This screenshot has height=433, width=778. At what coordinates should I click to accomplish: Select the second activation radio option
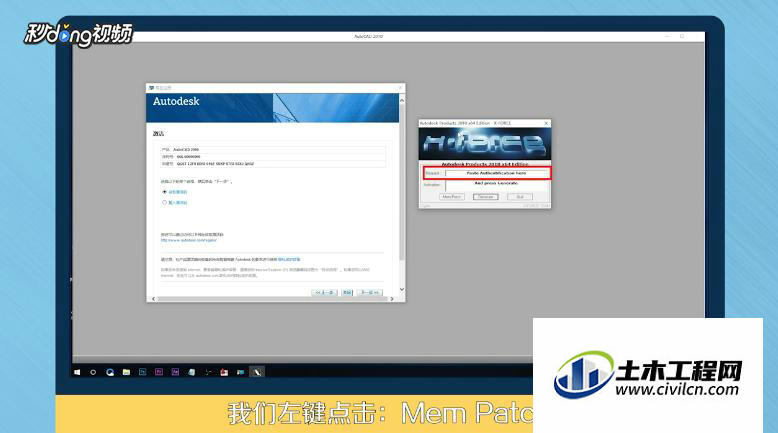(165, 203)
